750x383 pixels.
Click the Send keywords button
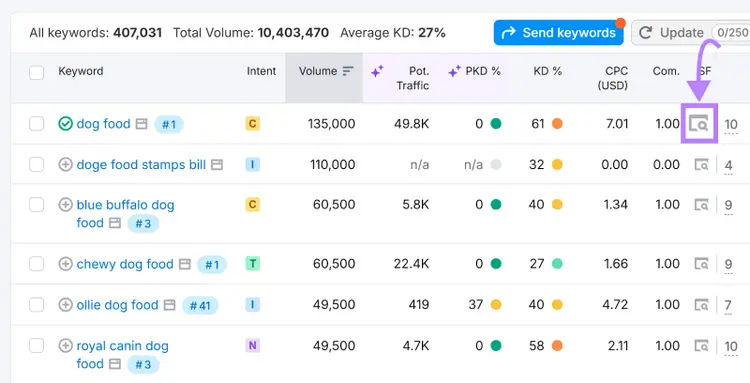[x=559, y=33]
